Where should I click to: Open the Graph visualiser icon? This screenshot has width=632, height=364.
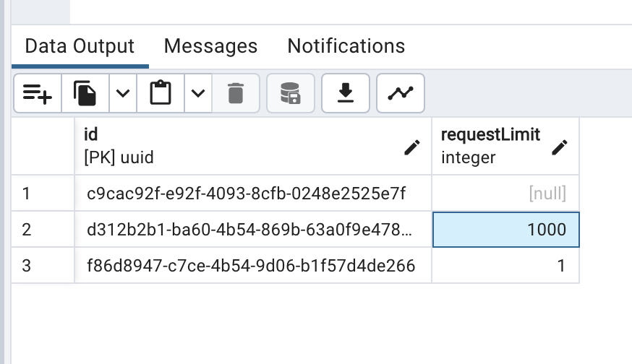(400, 93)
